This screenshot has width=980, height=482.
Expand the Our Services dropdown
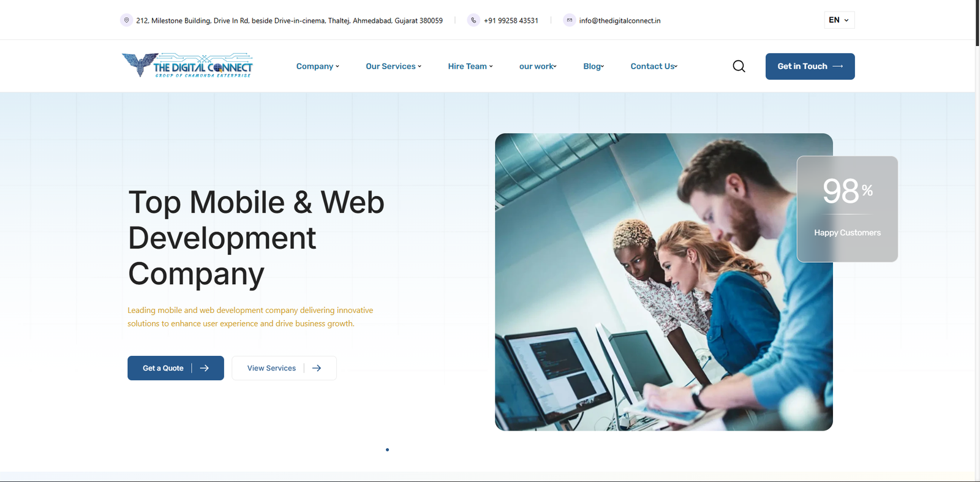coord(393,66)
